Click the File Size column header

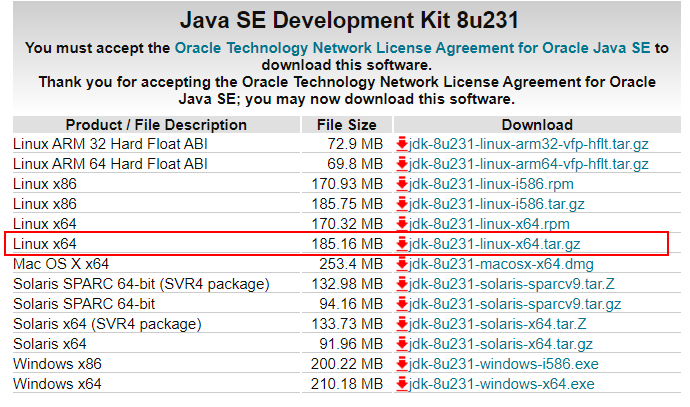click(x=347, y=125)
